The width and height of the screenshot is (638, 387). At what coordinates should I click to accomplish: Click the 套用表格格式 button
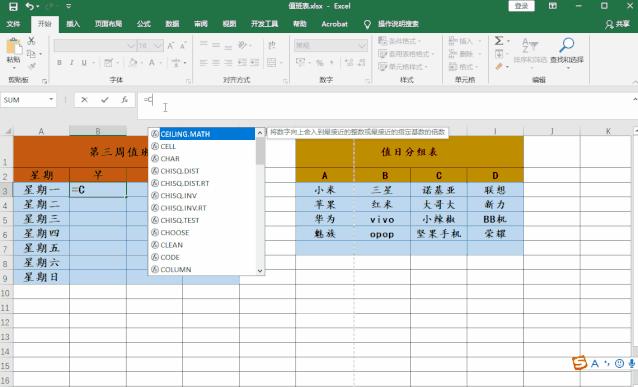click(406, 54)
